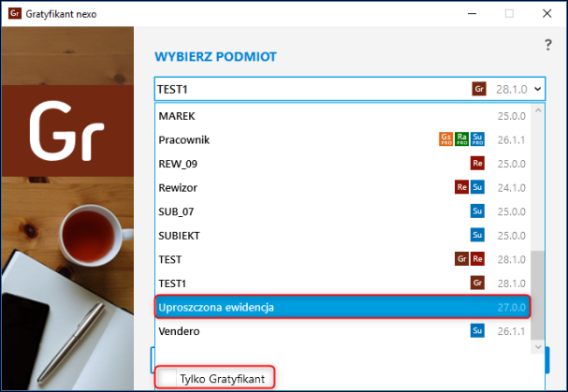568x392 pixels.
Task: Choose the Uproszczona ewidencja entry
Action: click(x=342, y=307)
